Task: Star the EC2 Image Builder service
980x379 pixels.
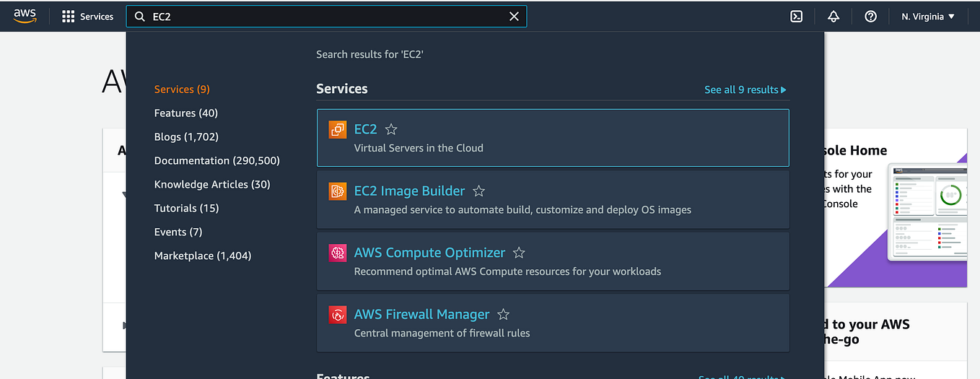Action: (478, 191)
